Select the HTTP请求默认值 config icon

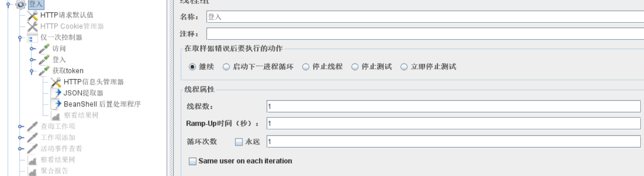pos(33,16)
